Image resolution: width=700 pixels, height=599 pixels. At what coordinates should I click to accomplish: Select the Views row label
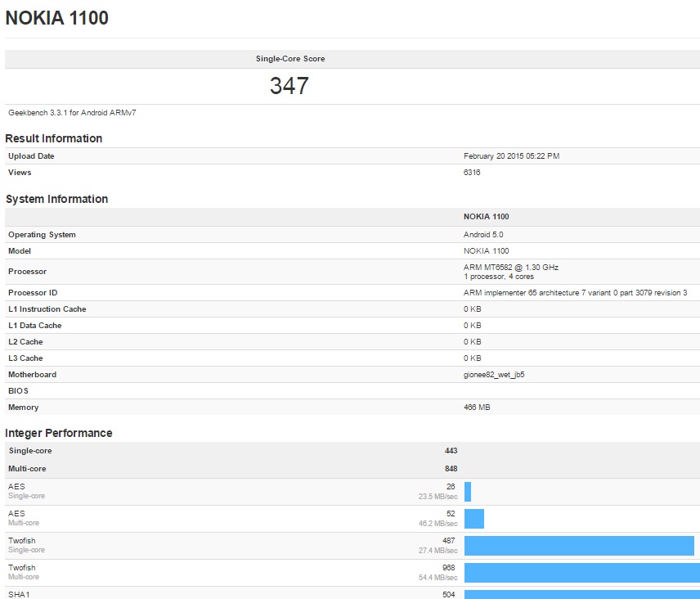pos(20,173)
